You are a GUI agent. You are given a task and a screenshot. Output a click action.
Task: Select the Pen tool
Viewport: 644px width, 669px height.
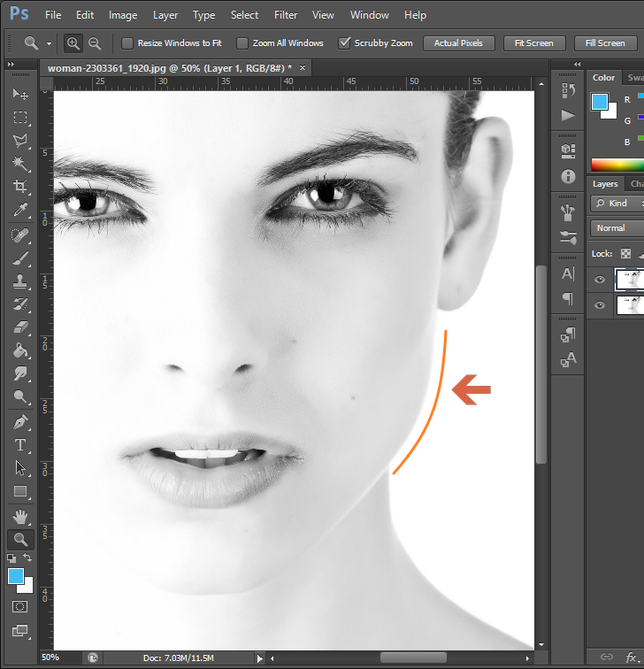tap(20, 422)
